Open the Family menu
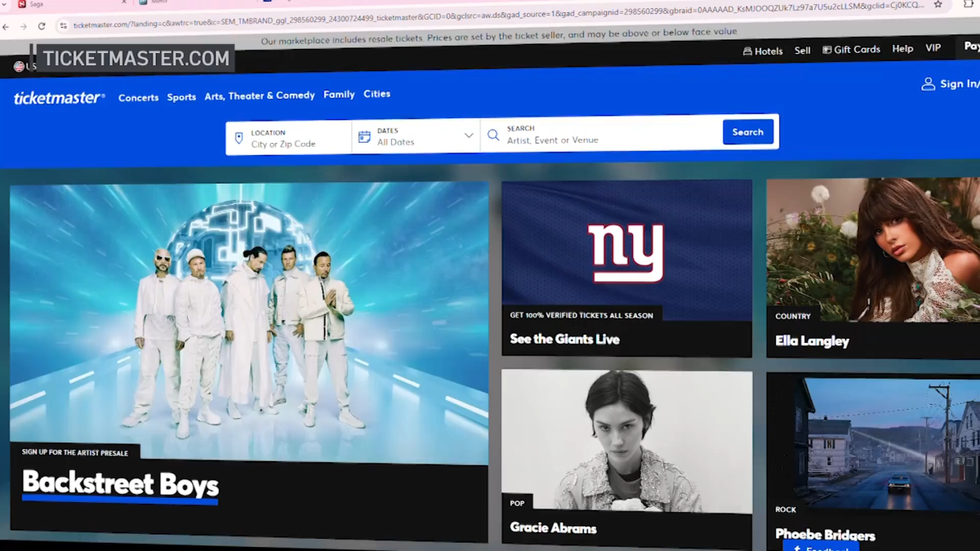Screen dimensions: 980x551 339,95
